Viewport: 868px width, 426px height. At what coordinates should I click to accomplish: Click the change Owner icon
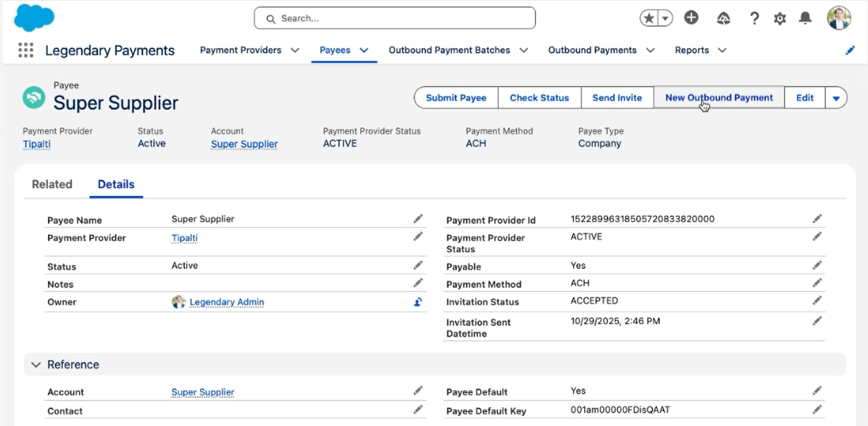tap(418, 302)
